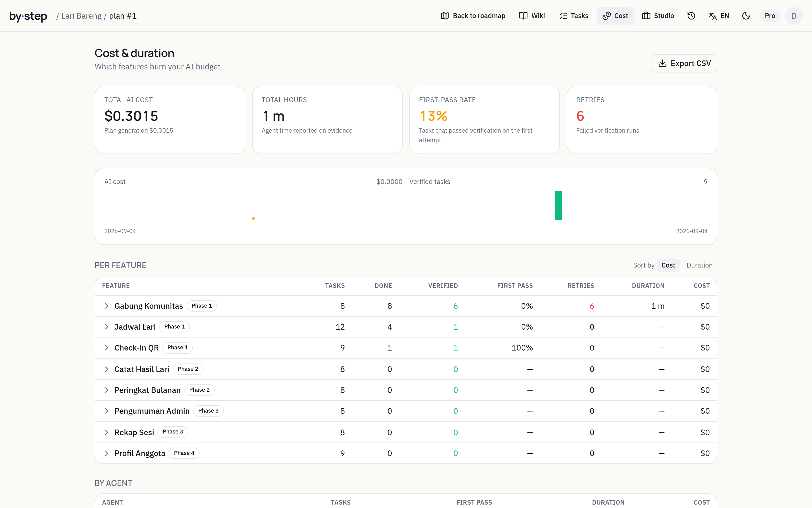Image resolution: width=812 pixels, height=508 pixels.
Task: Toggle dark mode moon icon
Action: [745, 16]
